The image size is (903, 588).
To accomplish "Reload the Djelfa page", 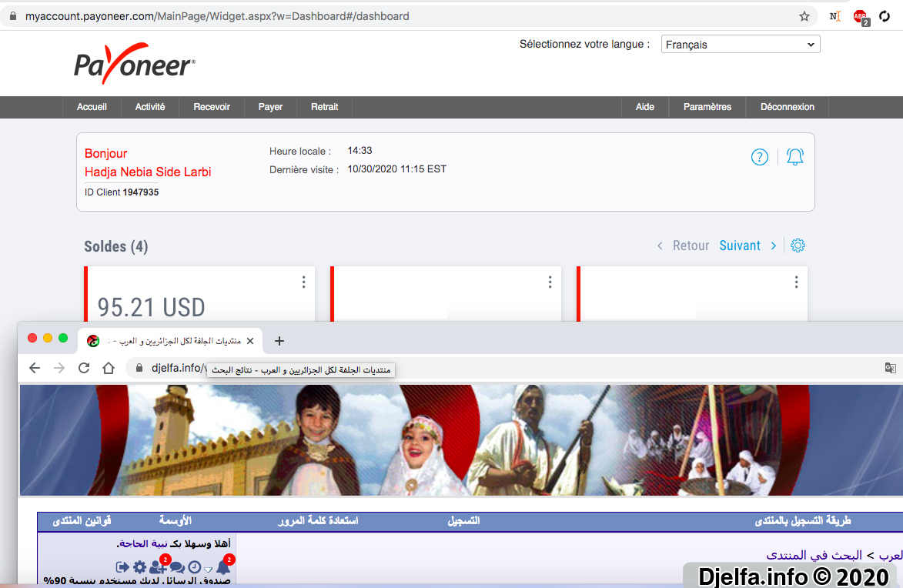I will pyautogui.click(x=84, y=368).
